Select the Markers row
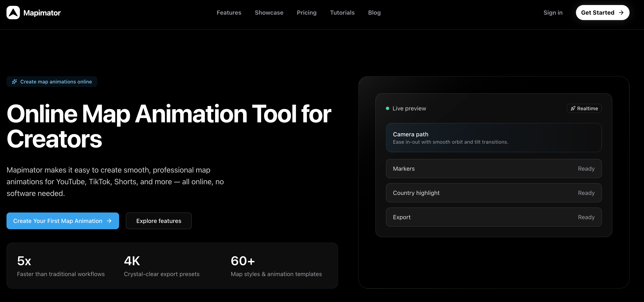Image resolution: width=644 pixels, height=302 pixels. (x=493, y=169)
